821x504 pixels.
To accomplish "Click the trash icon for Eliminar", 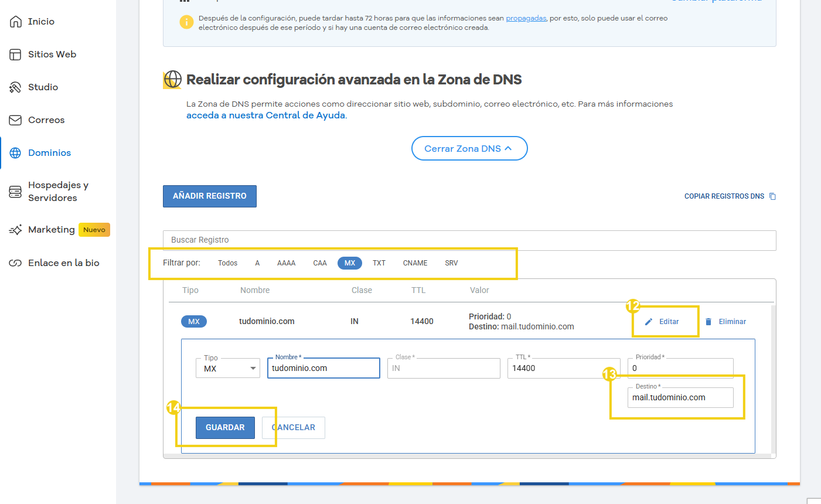I will click(708, 322).
